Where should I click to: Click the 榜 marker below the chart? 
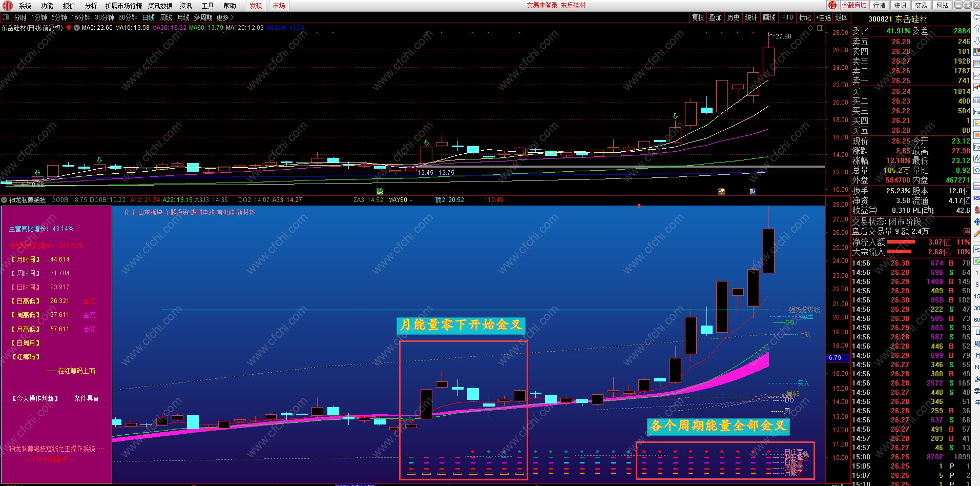coord(721,191)
